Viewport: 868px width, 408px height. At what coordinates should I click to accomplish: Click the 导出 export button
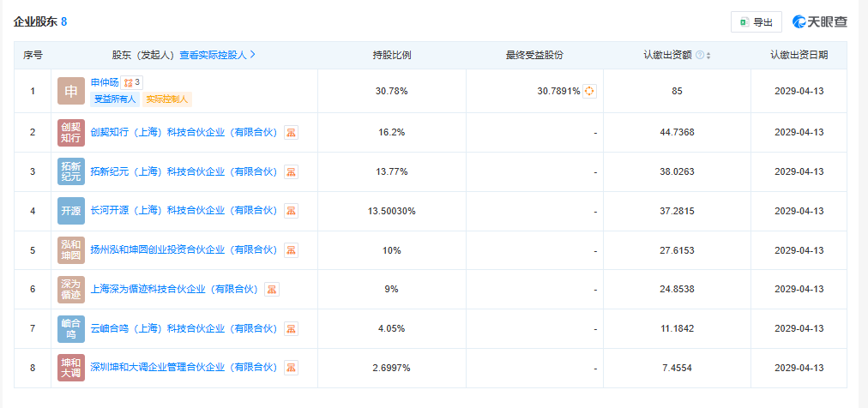(x=756, y=22)
